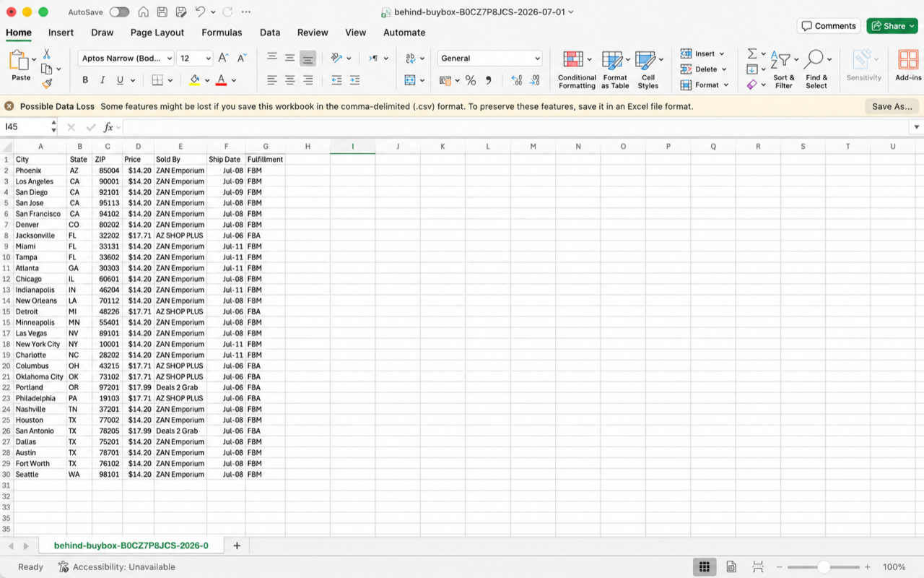
Task: Click Comments button
Action: click(829, 26)
